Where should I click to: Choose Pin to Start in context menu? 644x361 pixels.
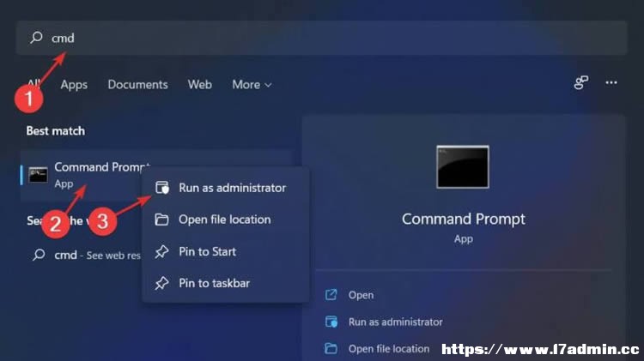tap(226, 251)
